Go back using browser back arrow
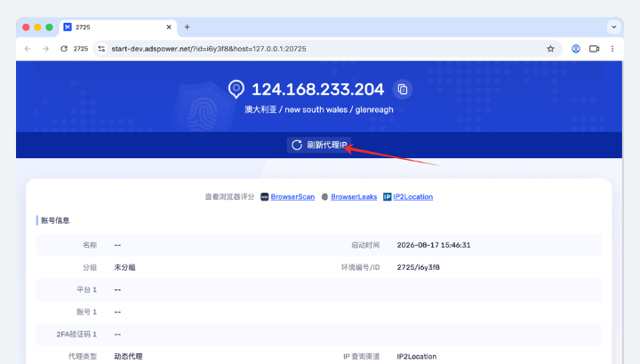640x364 pixels. coord(28,49)
